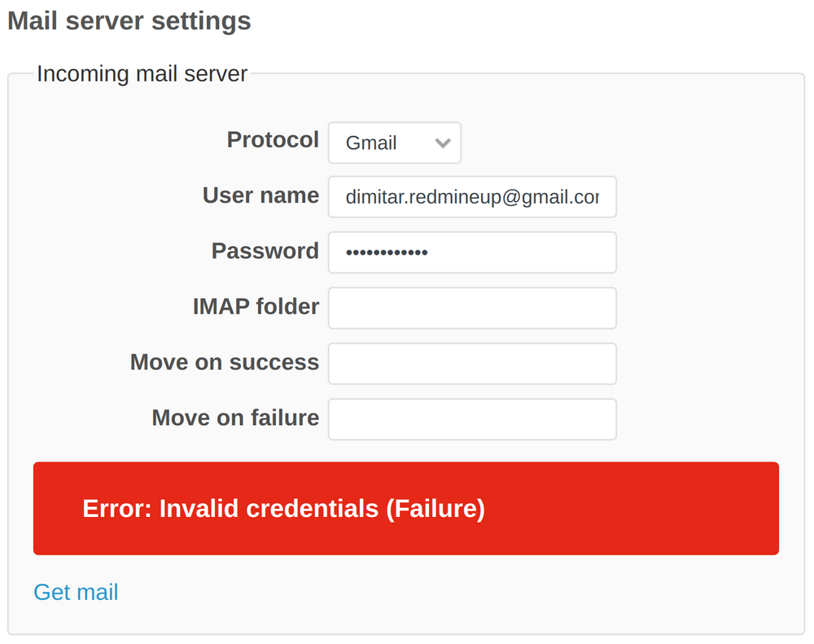Click the masked password dots
Screen dimensions: 814x644
tap(387, 252)
